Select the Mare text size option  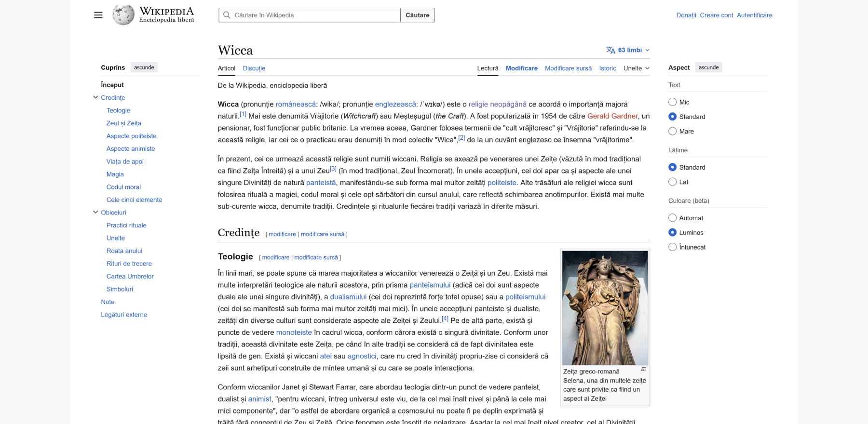[x=672, y=131]
